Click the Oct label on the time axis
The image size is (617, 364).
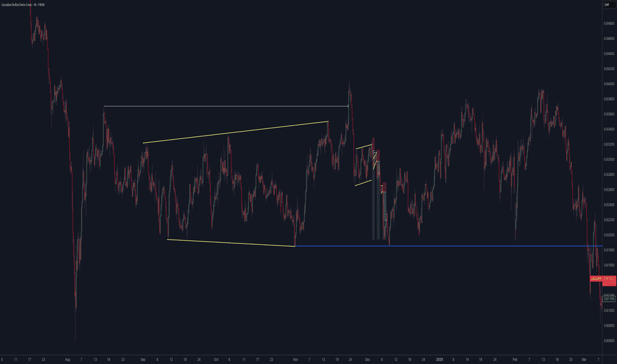pos(216,359)
